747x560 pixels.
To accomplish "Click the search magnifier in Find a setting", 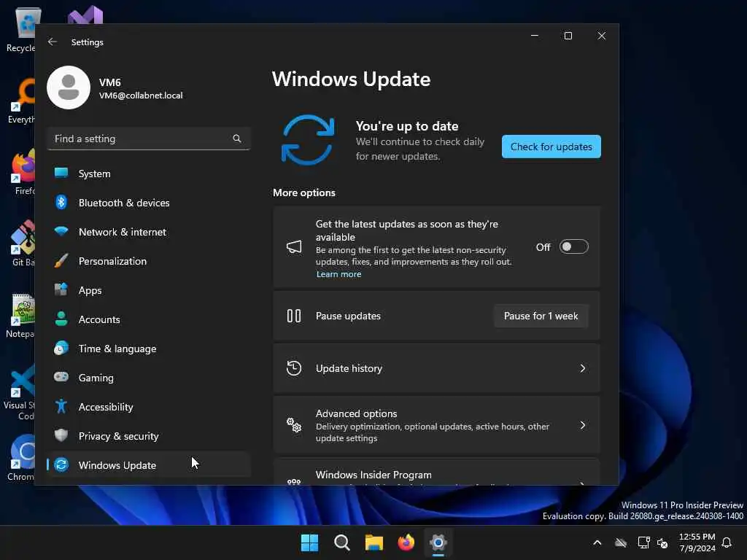I will (x=237, y=139).
